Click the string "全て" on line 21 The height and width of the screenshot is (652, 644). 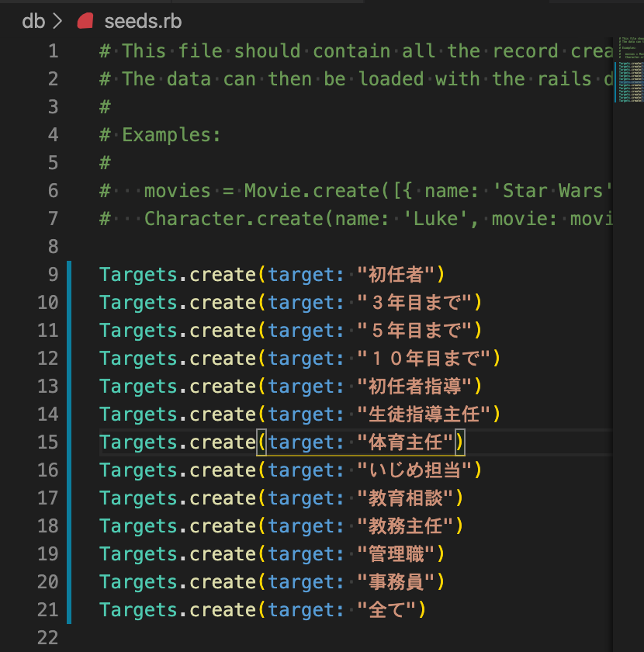pyautogui.click(x=386, y=609)
